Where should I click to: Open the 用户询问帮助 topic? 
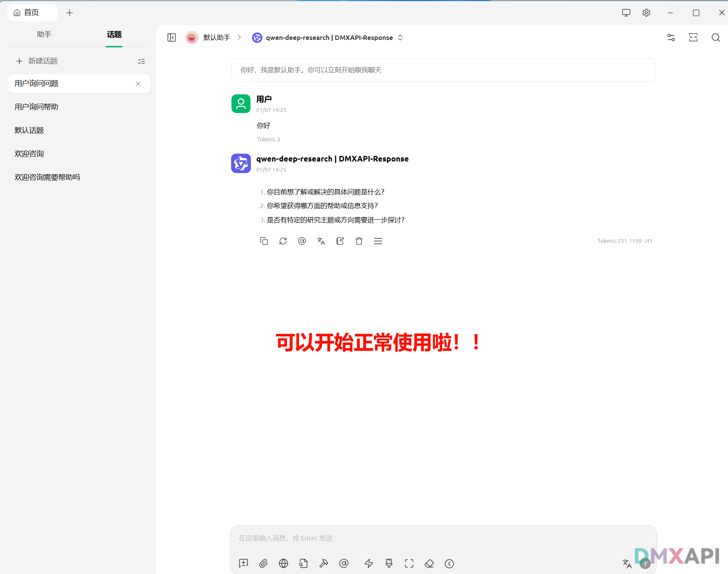click(x=37, y=107)
